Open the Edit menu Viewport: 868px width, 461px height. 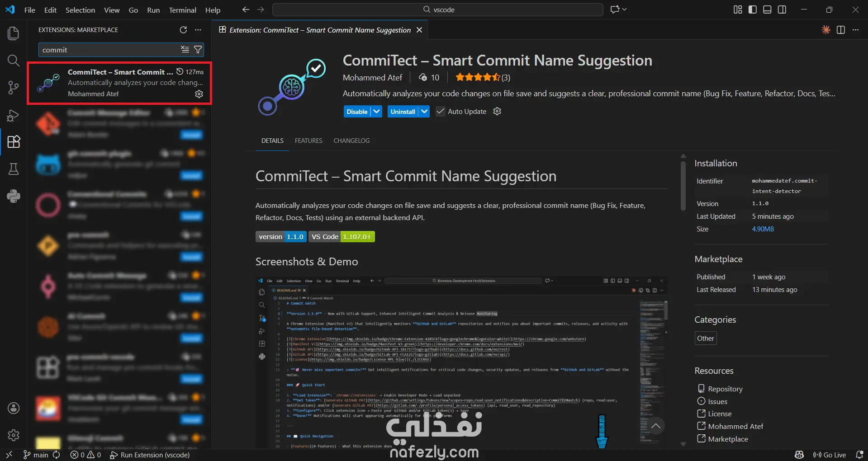click(50, 10)
